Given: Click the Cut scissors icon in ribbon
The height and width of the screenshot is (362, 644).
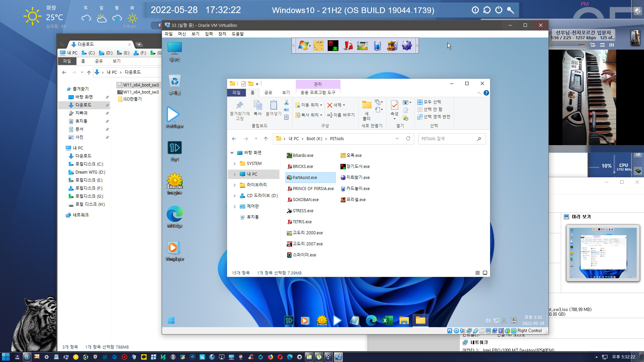Looking at the screenshot, I should coord(286,103).
